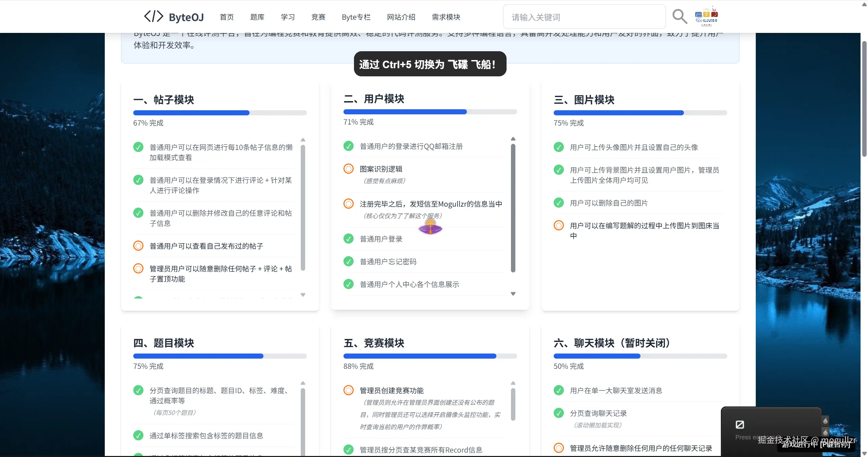Focus the 请输入关键词 search field
Viewport: 868px width, 457px height.
point(584,17)
